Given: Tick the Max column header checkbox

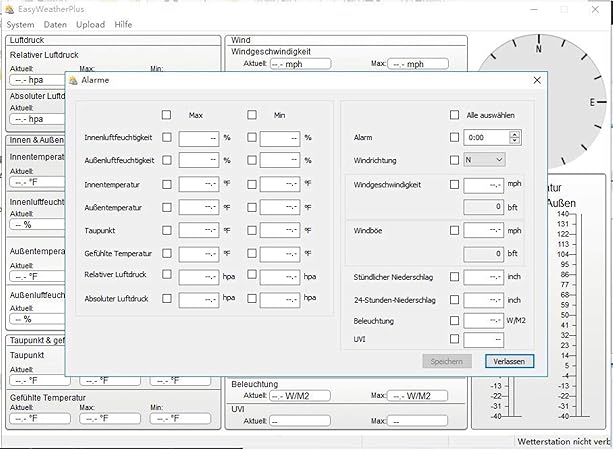Looking at the screenshot, I should [167, 115].
